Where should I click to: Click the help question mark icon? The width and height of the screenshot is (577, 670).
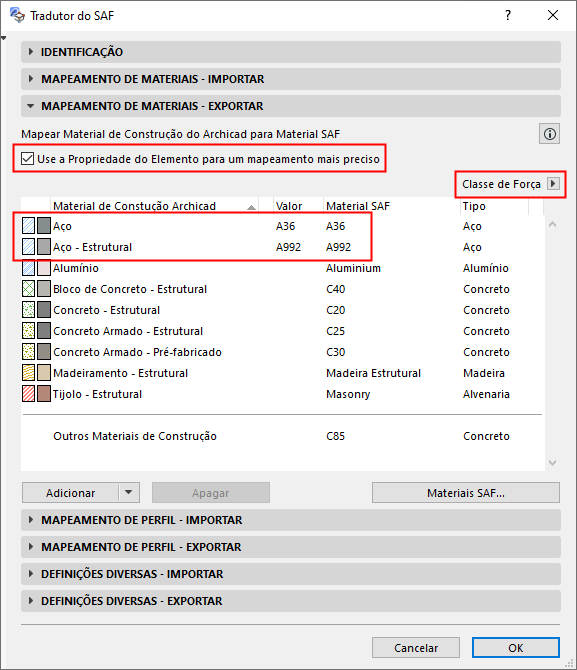[508, 15]
